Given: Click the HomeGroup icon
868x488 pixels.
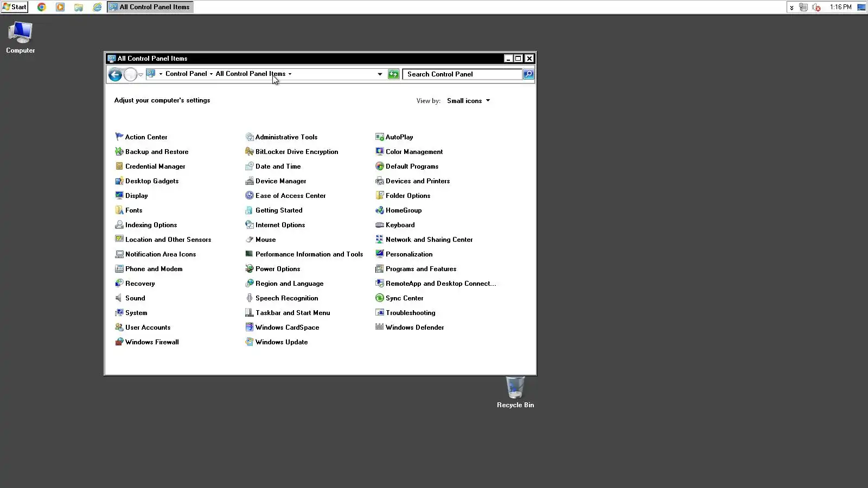Looking at the screenshot, I should coord(380,210).
